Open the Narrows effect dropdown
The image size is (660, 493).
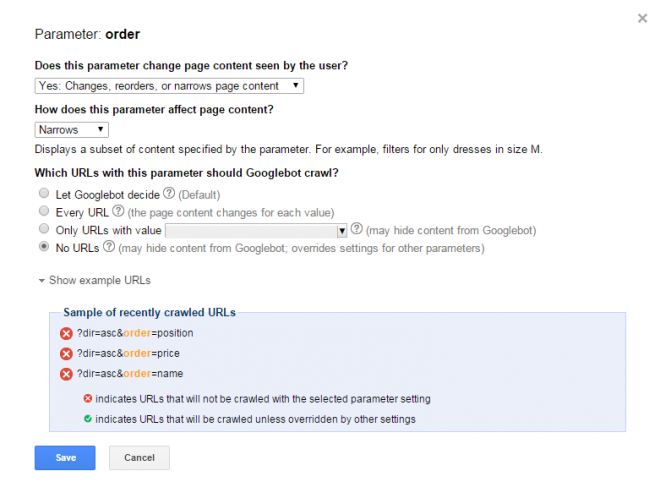(x=71, y=130)
